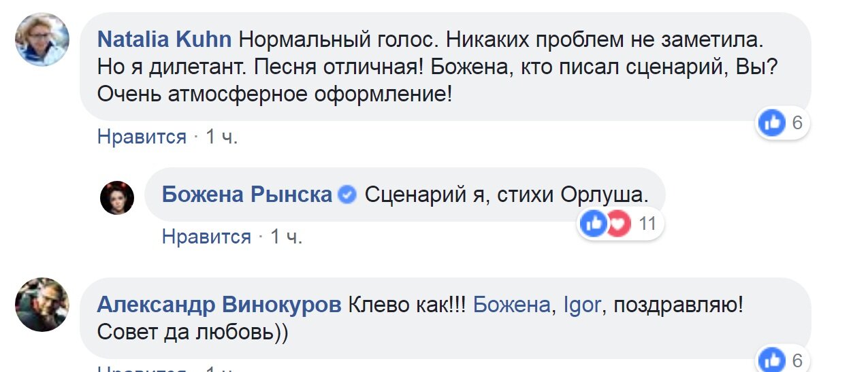
Task: Open Александр Винокуров profile name link
Action: click(x=219, y=305)
